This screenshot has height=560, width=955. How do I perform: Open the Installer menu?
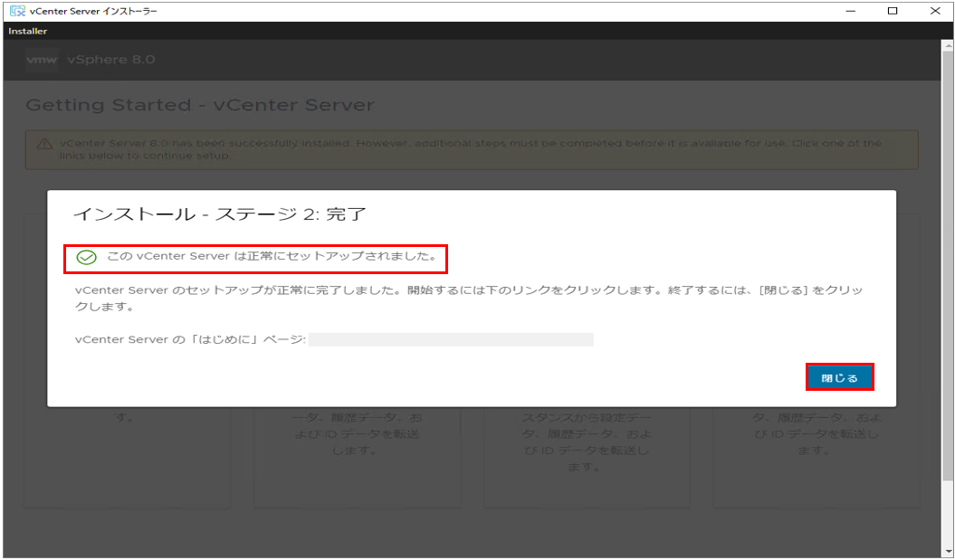(28, 32)
